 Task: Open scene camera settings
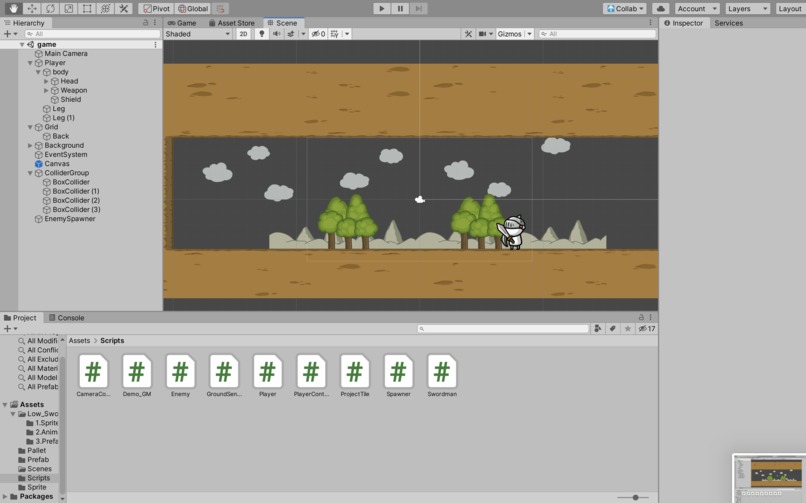coord(483,34)
